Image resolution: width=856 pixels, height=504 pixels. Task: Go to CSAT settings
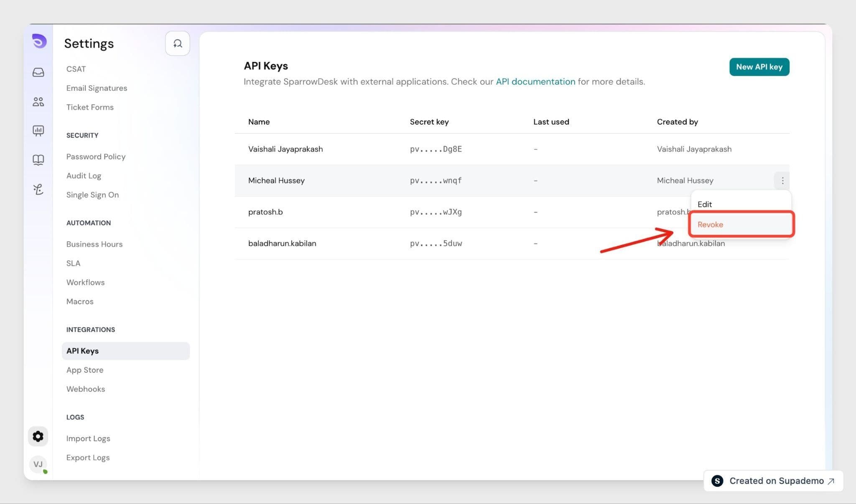[x=76, y=69]
